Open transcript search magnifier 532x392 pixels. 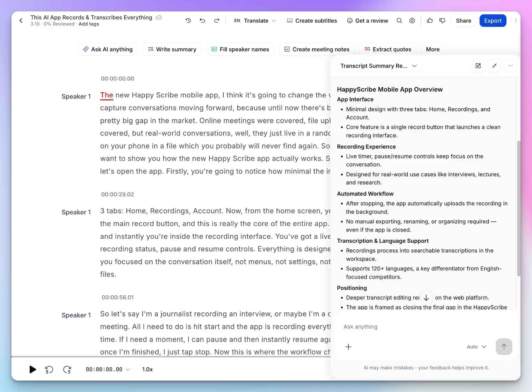click(x=399, y=21)
